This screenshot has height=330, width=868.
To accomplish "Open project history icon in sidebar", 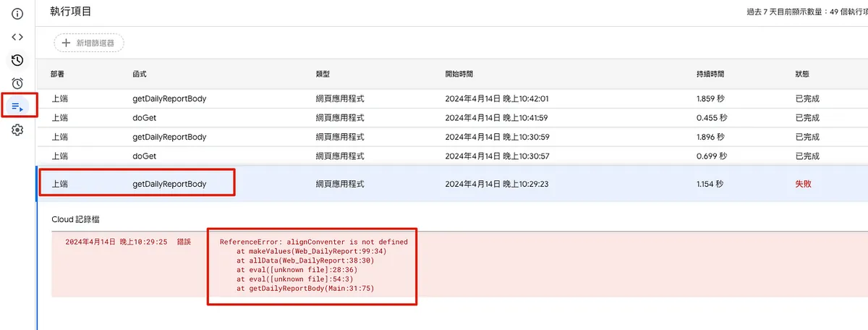I will 18,60.
